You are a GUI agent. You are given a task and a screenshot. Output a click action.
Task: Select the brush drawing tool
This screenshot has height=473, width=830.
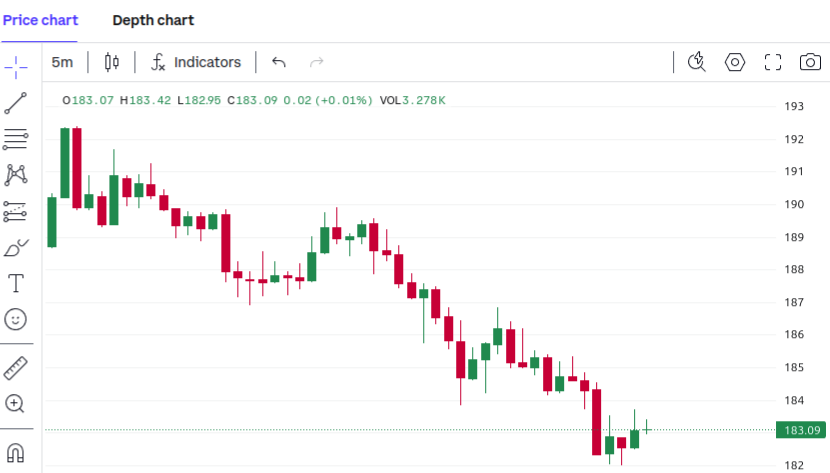point(16,247)
